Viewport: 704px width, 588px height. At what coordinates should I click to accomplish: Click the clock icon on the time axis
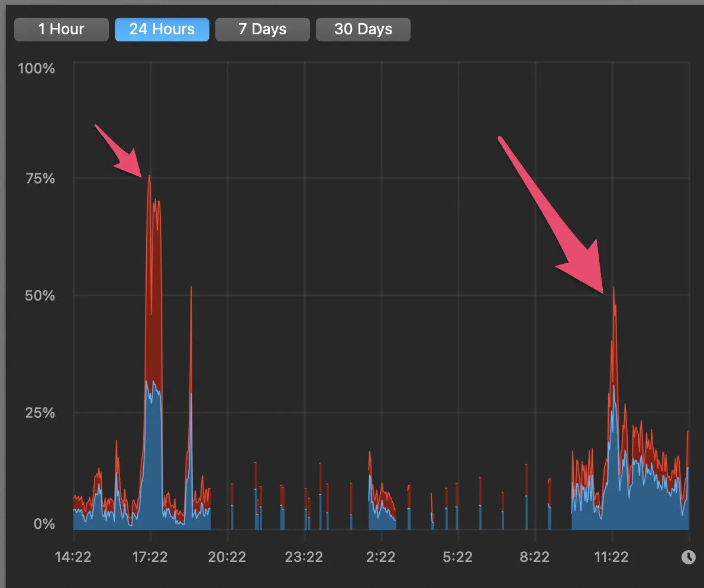(688, 557)
